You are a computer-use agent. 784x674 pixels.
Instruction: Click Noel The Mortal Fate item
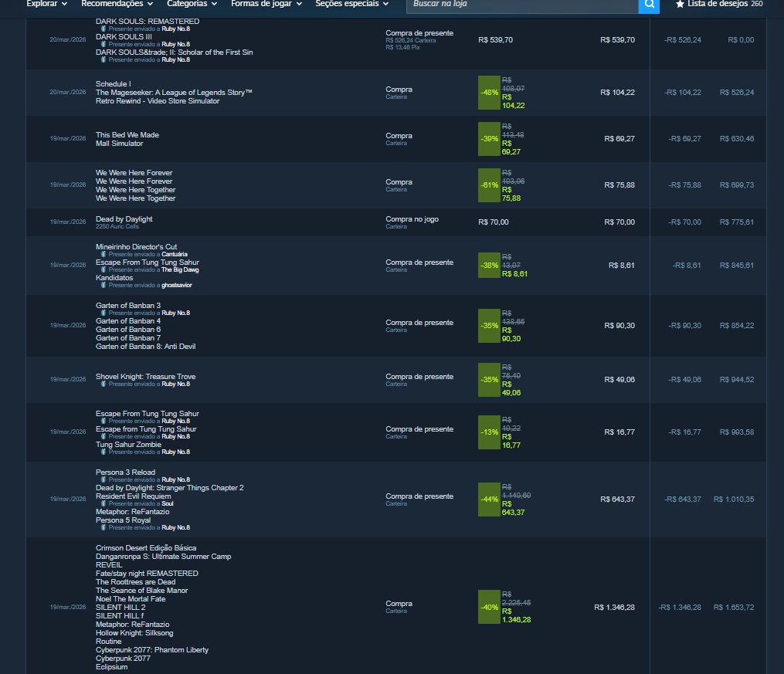point(130,599)
